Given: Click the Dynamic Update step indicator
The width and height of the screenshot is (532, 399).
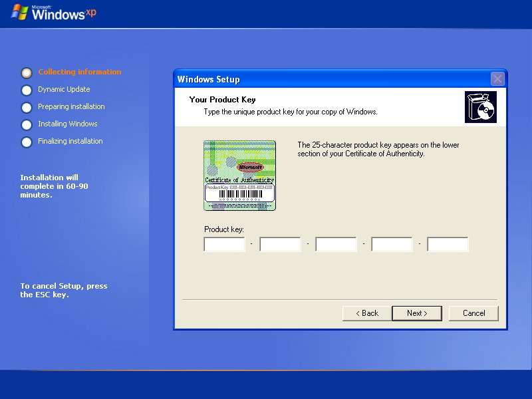Looking at the screenshot, I should click(x=27, y=90).
